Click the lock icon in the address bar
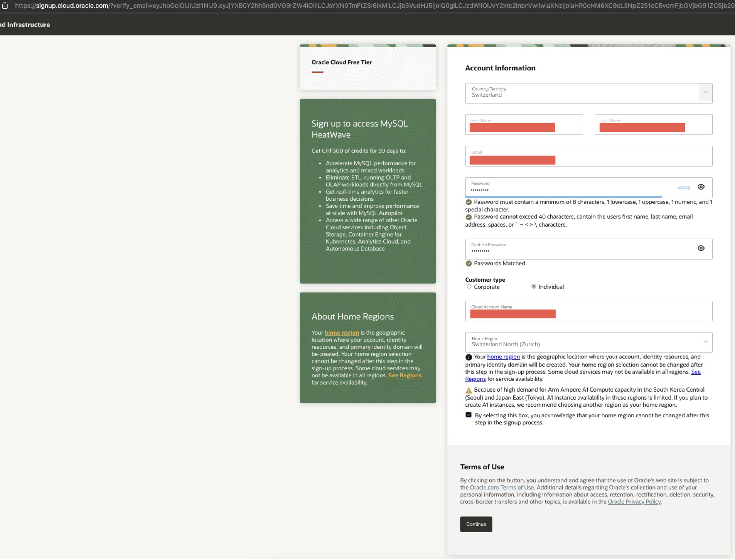This screenshot has width=735, height=560. pyautogui.click(x=5, y=6)
